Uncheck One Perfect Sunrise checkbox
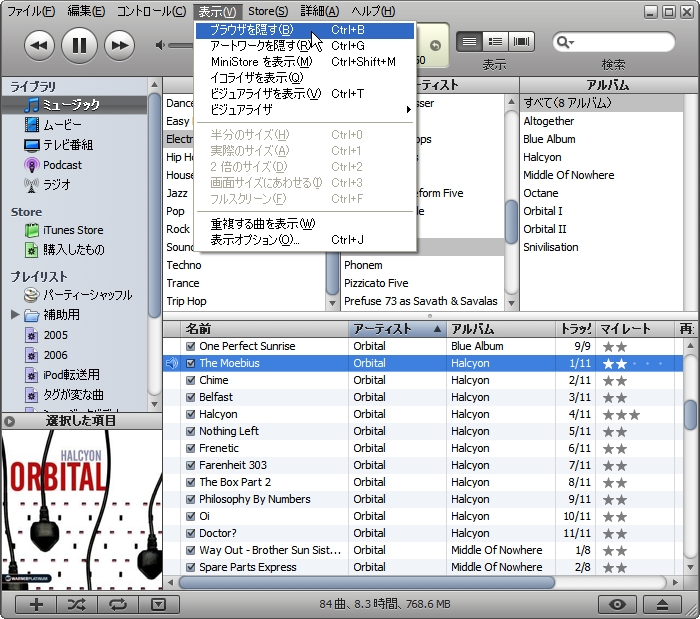 point(191,346)
